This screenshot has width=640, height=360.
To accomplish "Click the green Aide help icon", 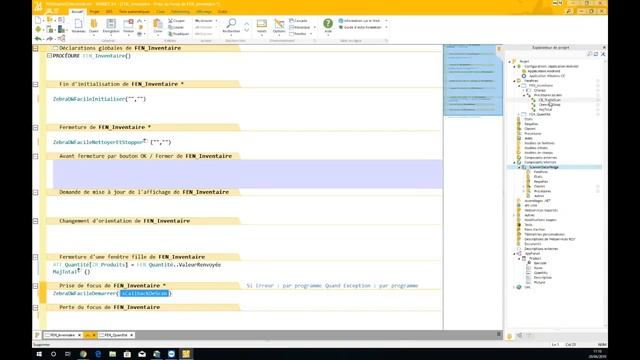I will (328, 24).
